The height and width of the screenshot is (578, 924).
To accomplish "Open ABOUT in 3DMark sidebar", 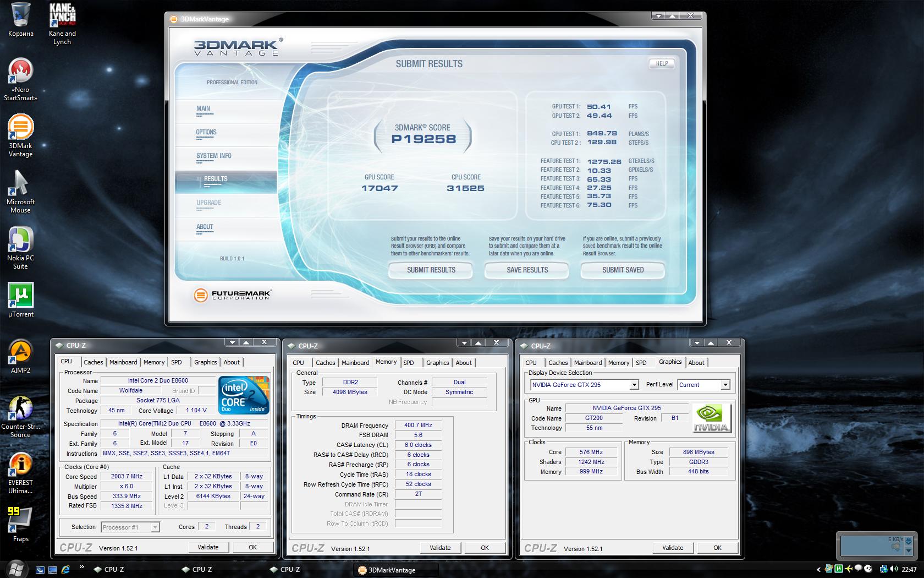I will click(205, 227).
